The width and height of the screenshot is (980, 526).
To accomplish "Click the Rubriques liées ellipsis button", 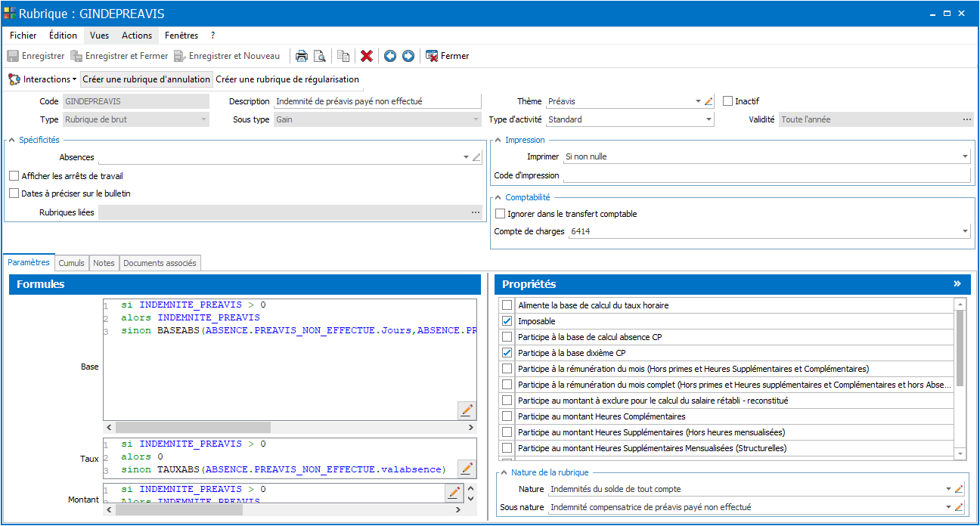I will tap(476, 213).
